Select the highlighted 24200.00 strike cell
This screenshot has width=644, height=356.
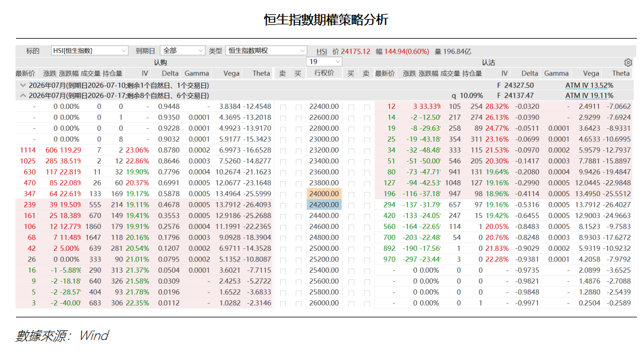click(x=324, y=204)
